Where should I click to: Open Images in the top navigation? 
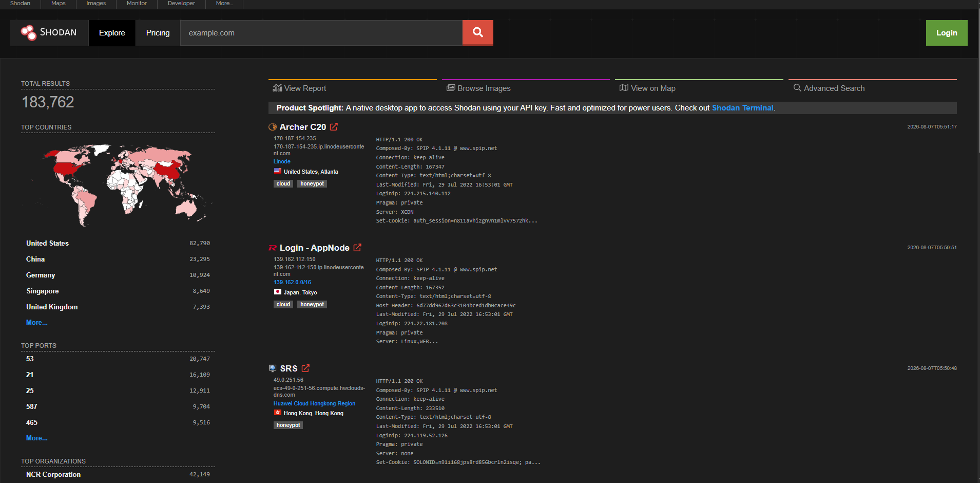coord(96,4)
